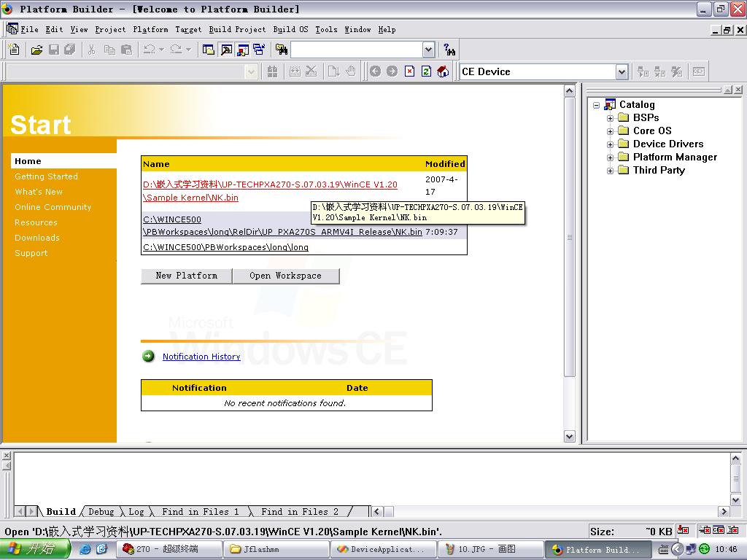Click the Copy toolbar icon

(109, 50)
